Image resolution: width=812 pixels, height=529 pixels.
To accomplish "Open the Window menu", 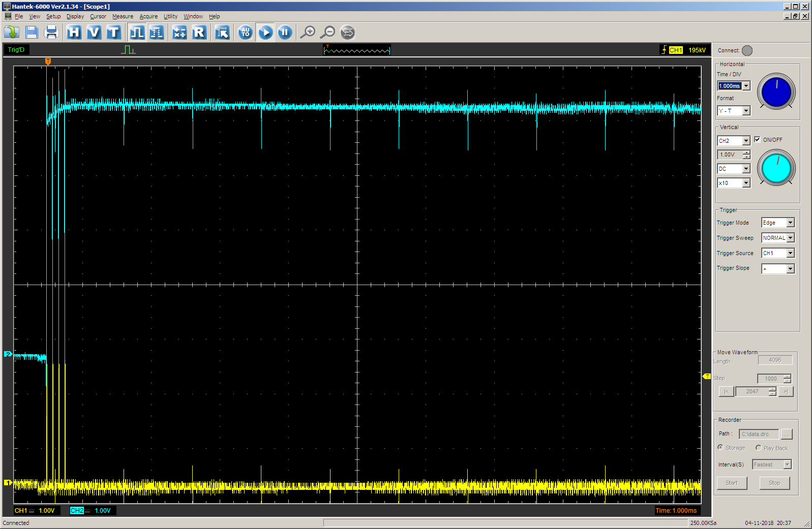I will pyautogui.click(x=193, y=16).
